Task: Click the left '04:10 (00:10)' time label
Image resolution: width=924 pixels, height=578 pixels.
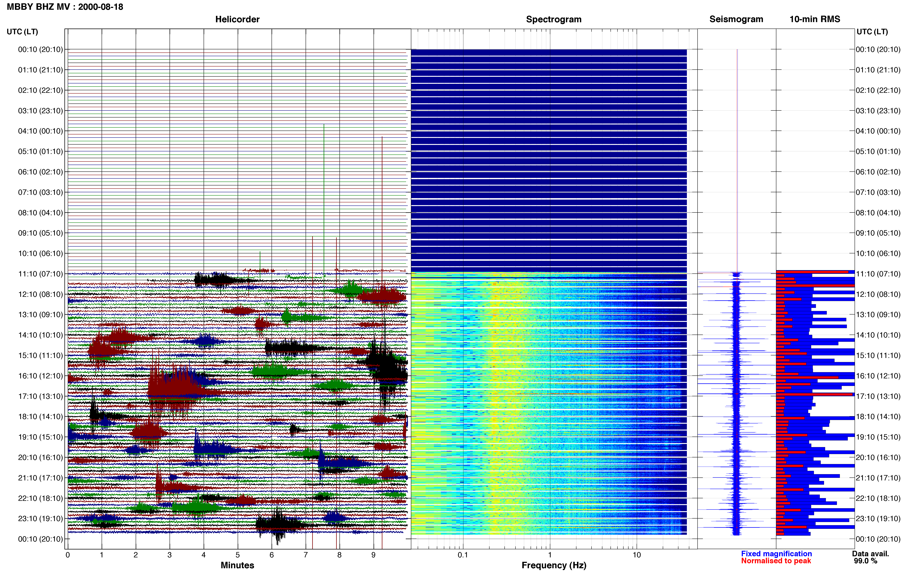Action: tap(41, 131)
